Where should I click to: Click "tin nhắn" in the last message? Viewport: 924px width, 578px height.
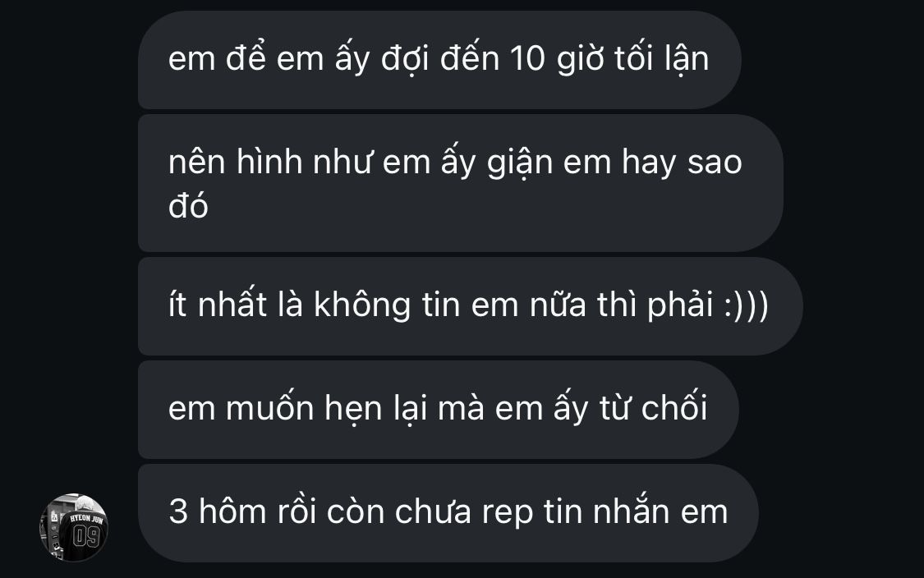[x=606, y=510]
